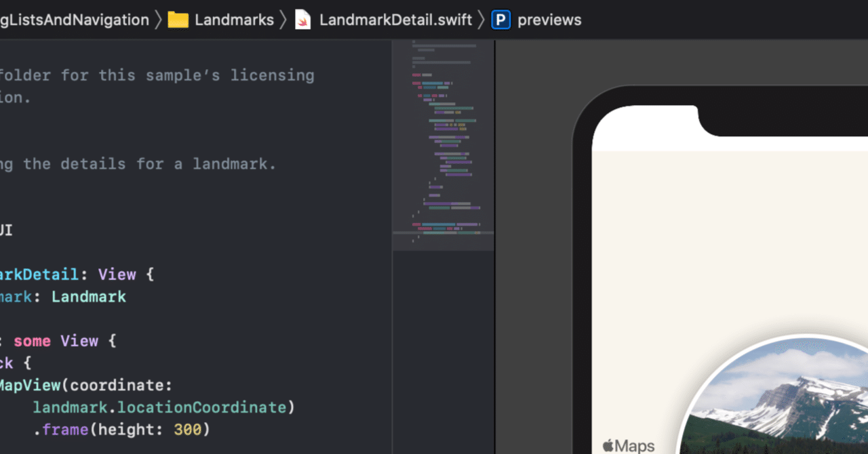Click the "300" height value
868x454 pixels.
[x=188, y=430]
